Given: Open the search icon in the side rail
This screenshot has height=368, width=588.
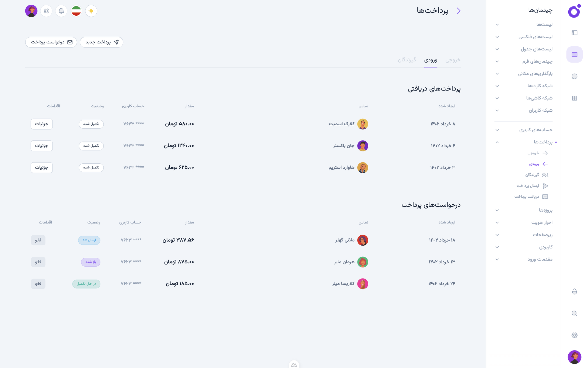Looking at the screenshot, I should 574,314.
